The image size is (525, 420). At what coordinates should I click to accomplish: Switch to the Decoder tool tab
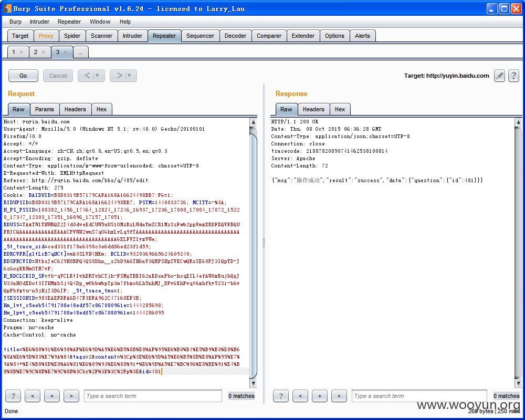[235, 36]
